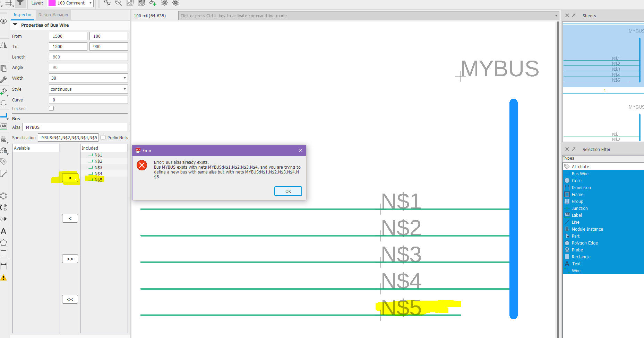Open the Style continuous dropdown
Screen dimensions: 644x338
(x=88, y=89)
